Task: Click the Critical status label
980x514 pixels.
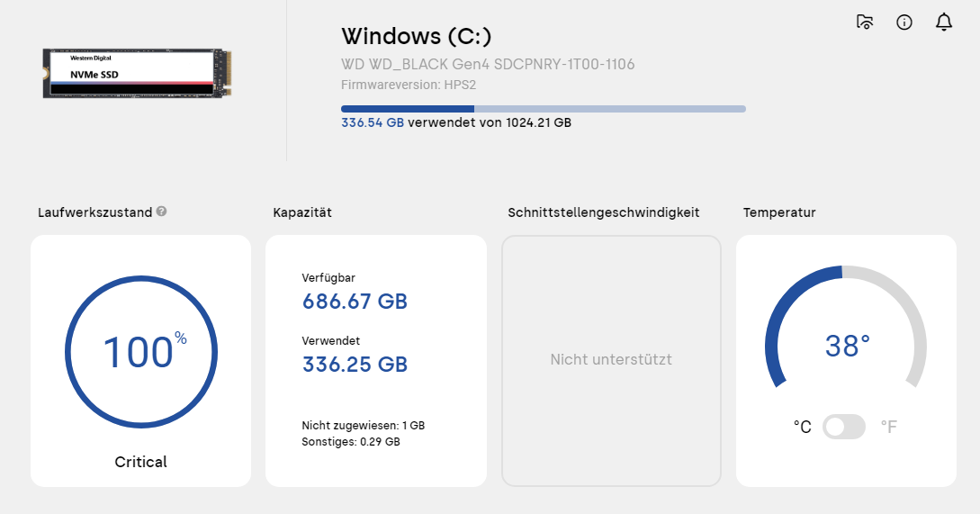Action: (140, 462)
